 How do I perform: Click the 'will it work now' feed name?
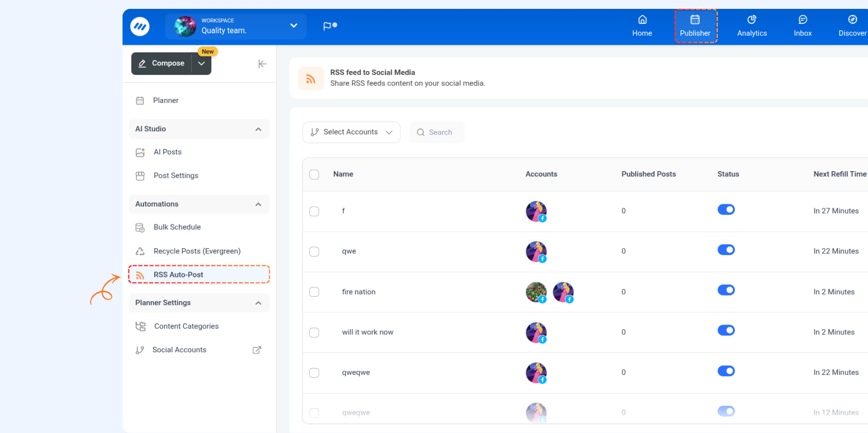tap(368, 332)
